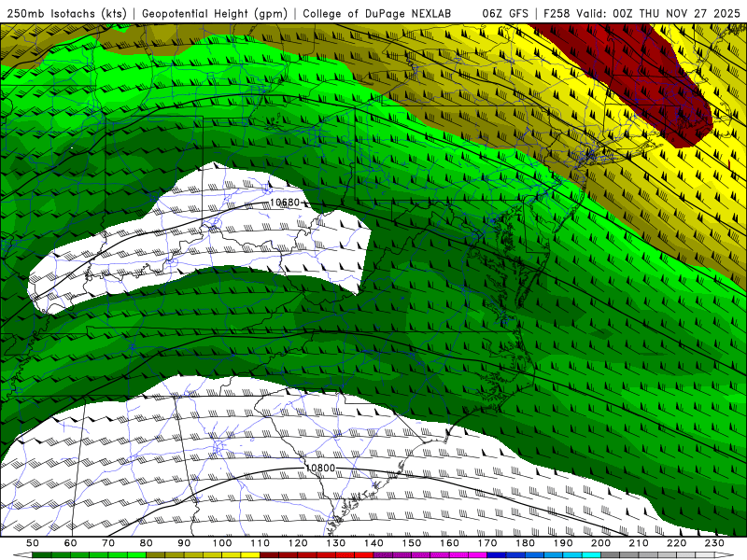Click the 140 label on the color scale
Screen dimensions: 747x560
point(373,543)
